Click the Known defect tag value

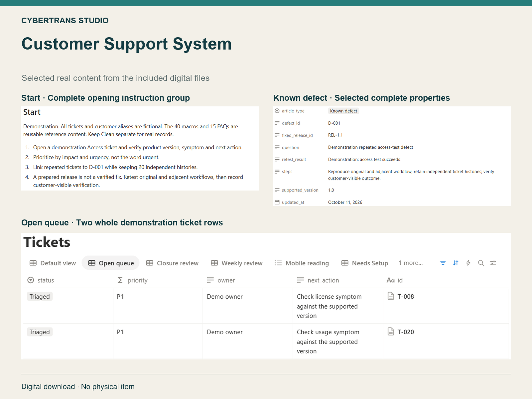343,111
